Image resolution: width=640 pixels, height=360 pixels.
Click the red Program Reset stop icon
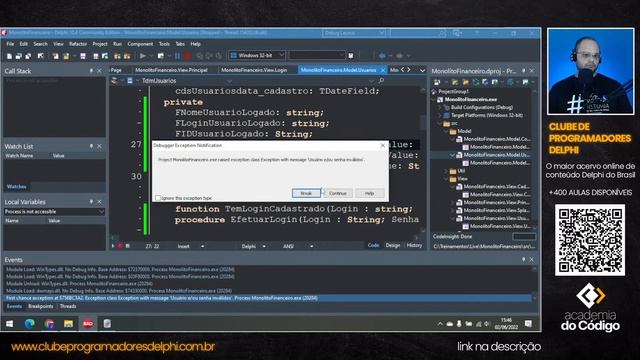[188, 56]
